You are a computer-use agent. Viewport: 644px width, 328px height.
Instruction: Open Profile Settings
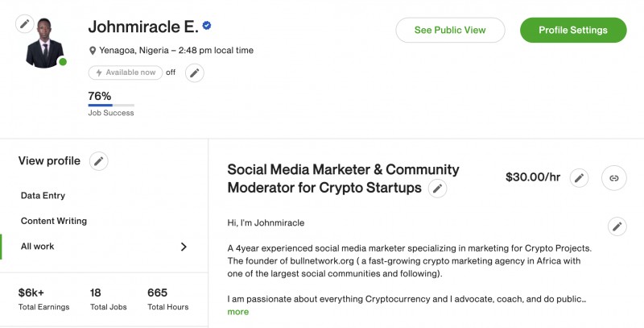point(572,31)
